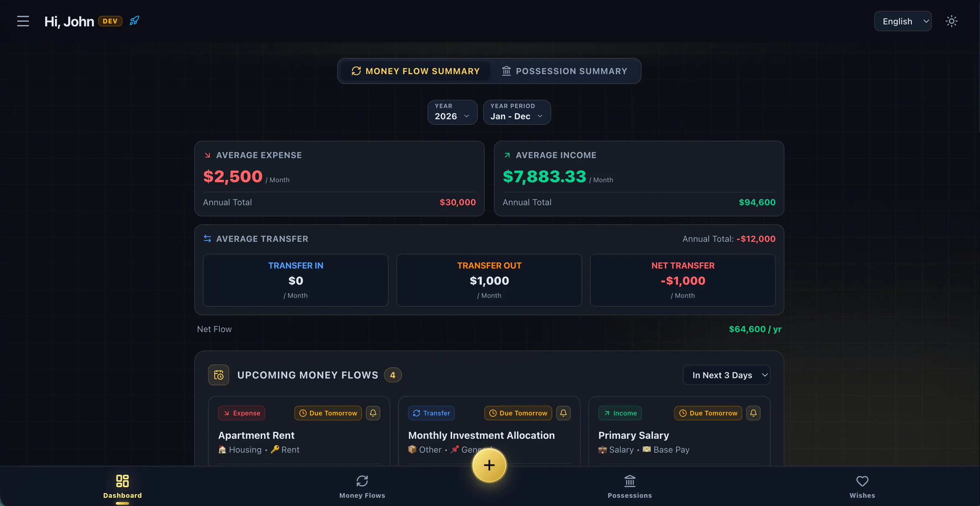This screenshot has width=980, height=506.
Task: Click the $30,000 annual expense total
Action: (458, 202)
